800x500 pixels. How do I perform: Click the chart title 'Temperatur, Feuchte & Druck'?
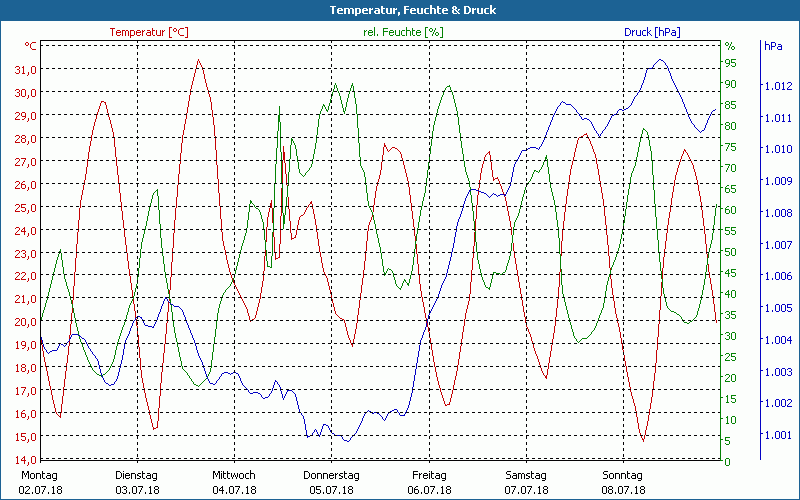(x=399, y=10)
